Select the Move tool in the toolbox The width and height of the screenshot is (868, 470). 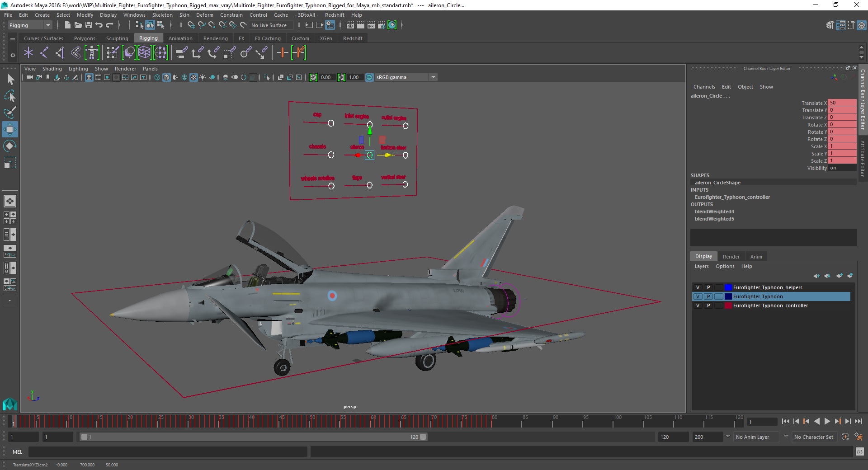pyautogui.click(x=10, y=129)
